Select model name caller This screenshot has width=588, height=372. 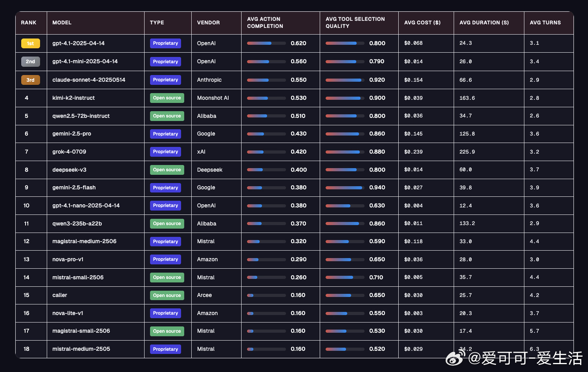pyautogui.click(x=60, y=295)
